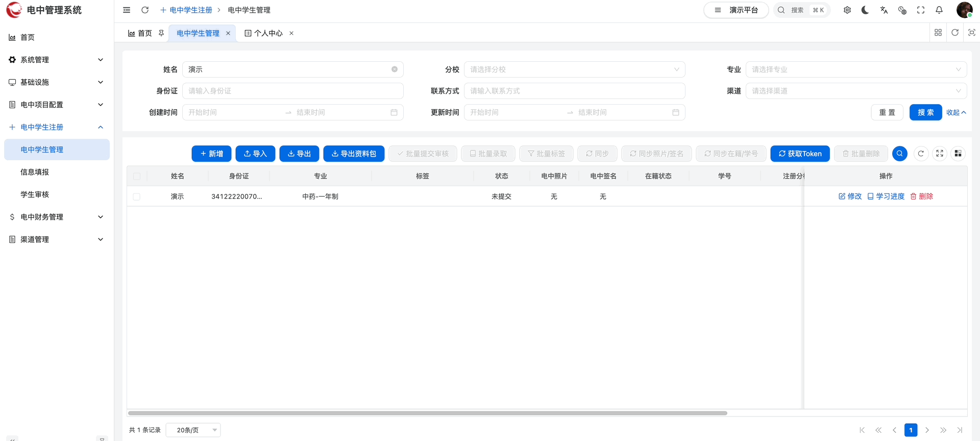Expand 渠道管理 menu
The image size is (980, 441).
[x=57, y=239]
